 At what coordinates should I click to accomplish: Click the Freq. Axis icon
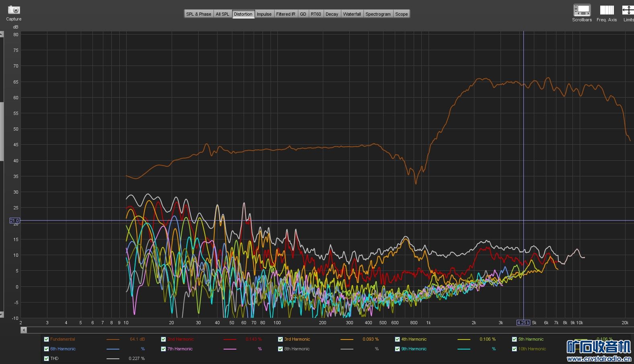click(607, 10)
